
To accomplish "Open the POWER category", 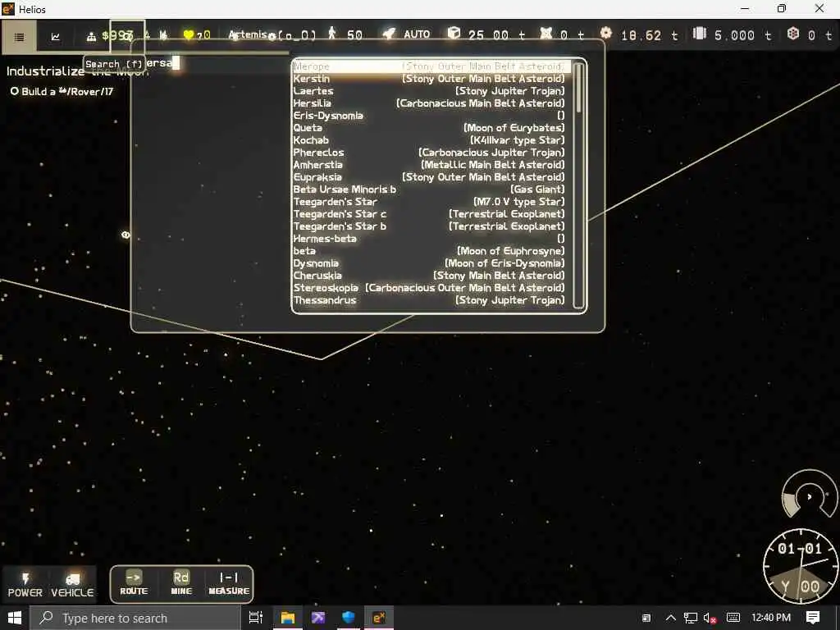I will (x=25, y=585).
